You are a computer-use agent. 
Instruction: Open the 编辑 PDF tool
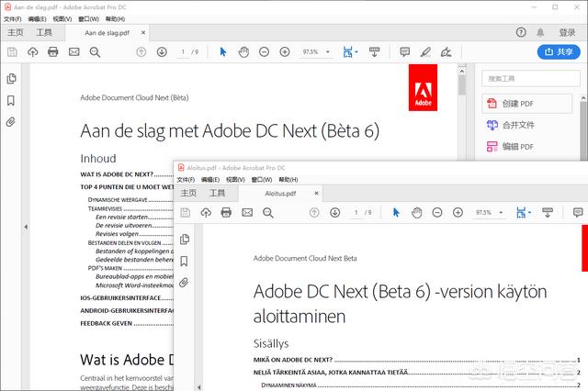coord(510,147)
